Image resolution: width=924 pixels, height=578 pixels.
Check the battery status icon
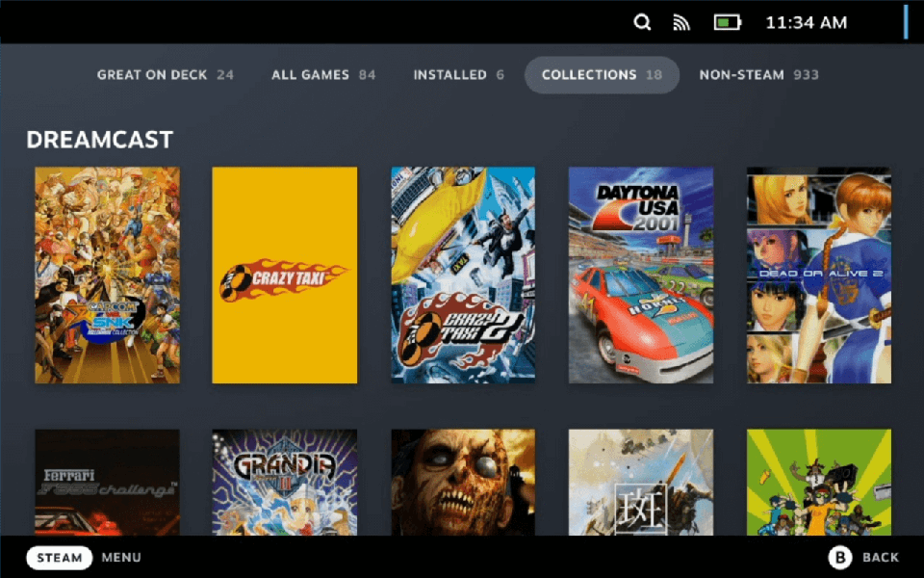tap(725, 21)
